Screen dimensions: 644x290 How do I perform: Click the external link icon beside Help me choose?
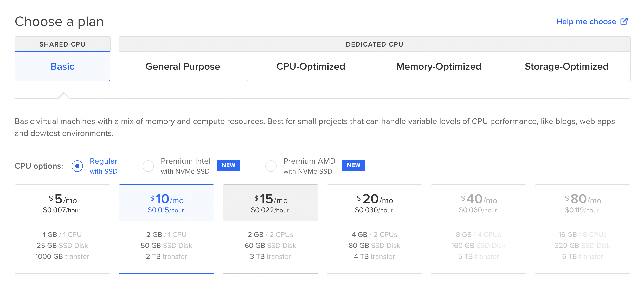624,21
